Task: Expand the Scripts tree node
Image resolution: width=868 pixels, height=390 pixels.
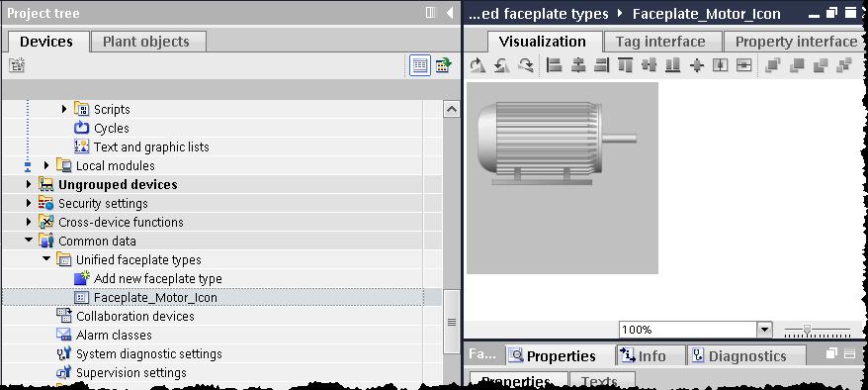Action: point(64,109)
